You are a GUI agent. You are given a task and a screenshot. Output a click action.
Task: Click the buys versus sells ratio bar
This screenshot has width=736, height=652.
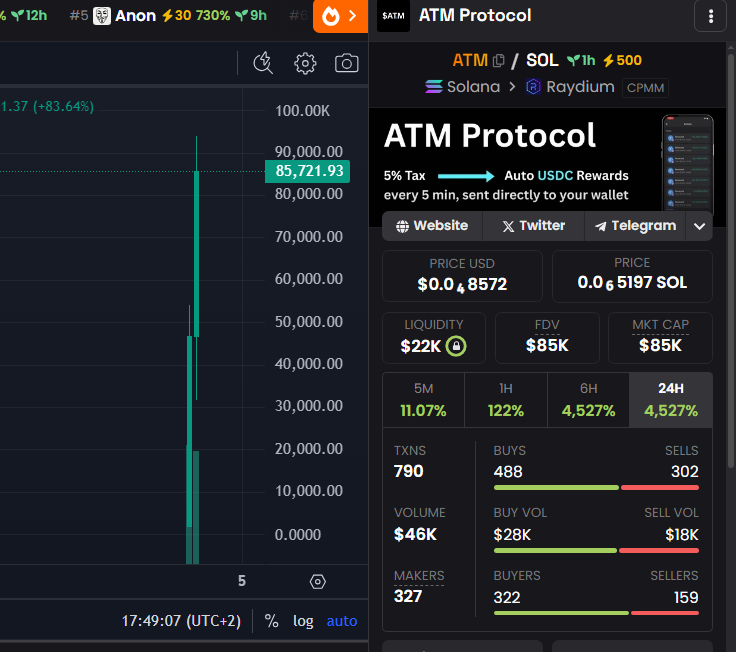[x=596, y=488]
